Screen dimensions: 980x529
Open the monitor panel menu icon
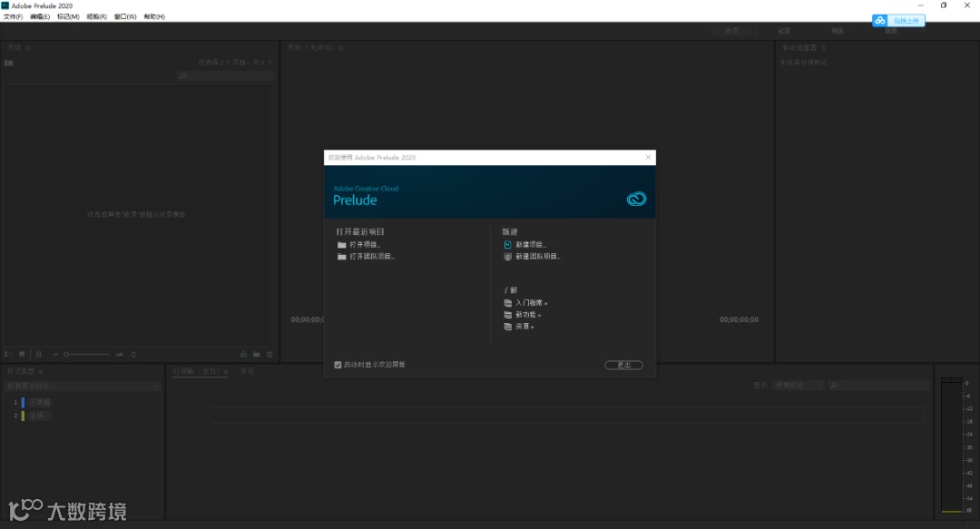(x=340, y=47)
